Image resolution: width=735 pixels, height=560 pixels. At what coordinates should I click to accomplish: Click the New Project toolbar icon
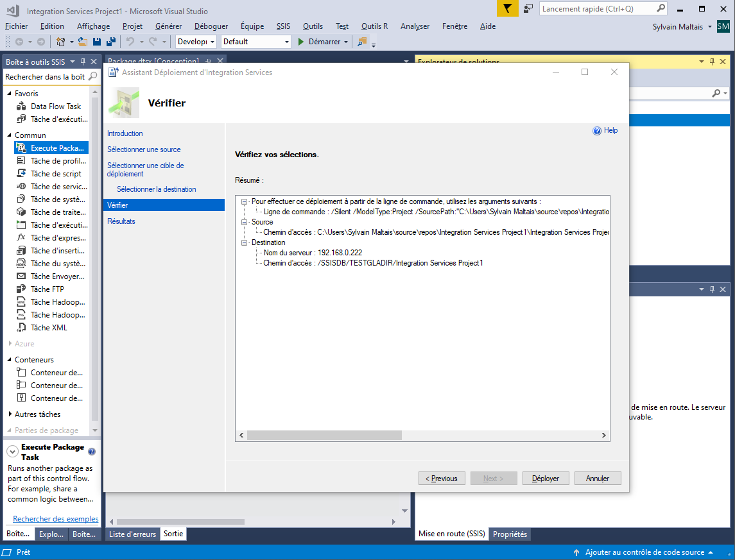(60, 42)
